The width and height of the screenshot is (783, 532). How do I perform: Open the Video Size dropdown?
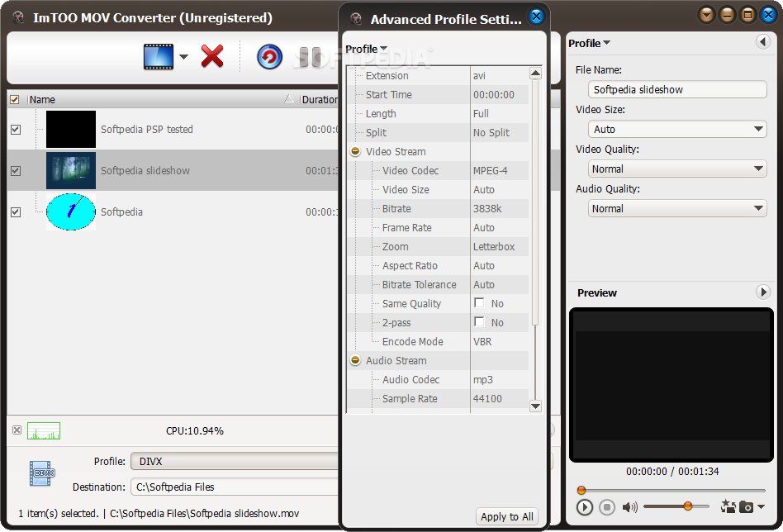tap(677, 130)
